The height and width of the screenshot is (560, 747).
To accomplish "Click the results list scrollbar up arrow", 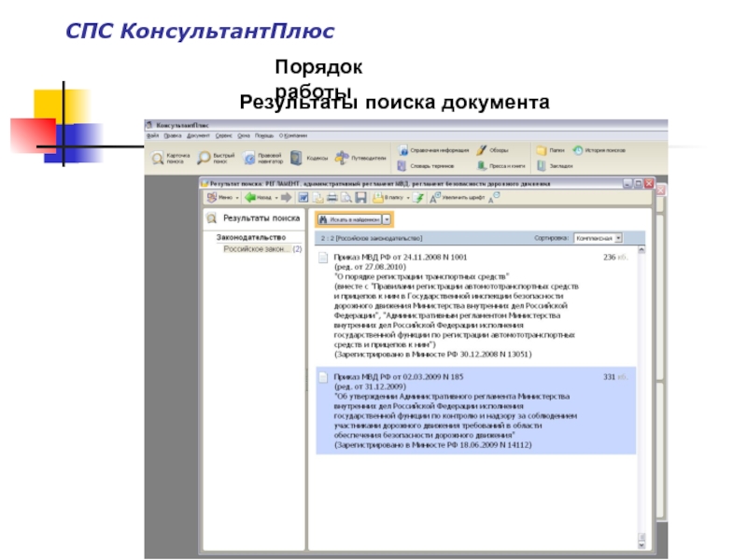I will (641, 250).
